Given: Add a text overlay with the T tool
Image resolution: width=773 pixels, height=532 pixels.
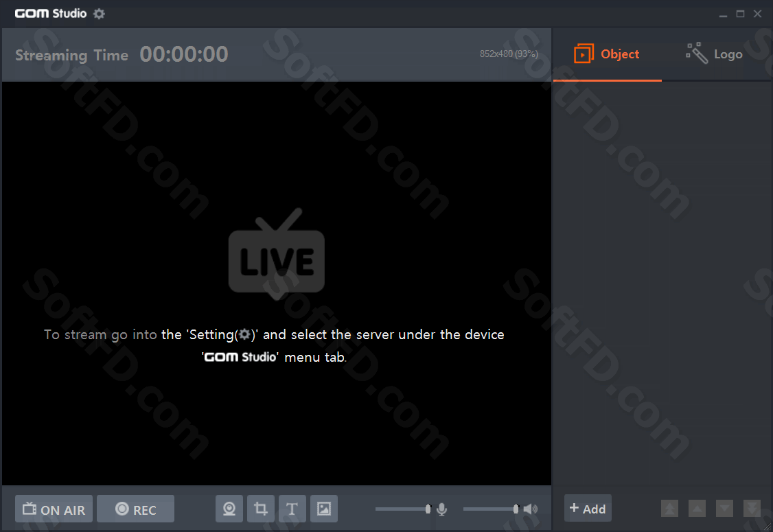Looking at the screenshot, I should click(292, 509).
